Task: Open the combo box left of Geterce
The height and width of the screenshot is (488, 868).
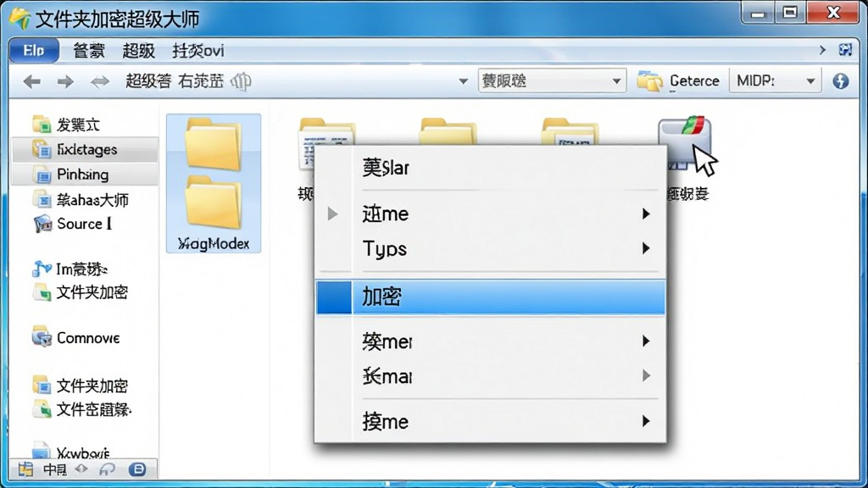Action: tap(552, 81)
